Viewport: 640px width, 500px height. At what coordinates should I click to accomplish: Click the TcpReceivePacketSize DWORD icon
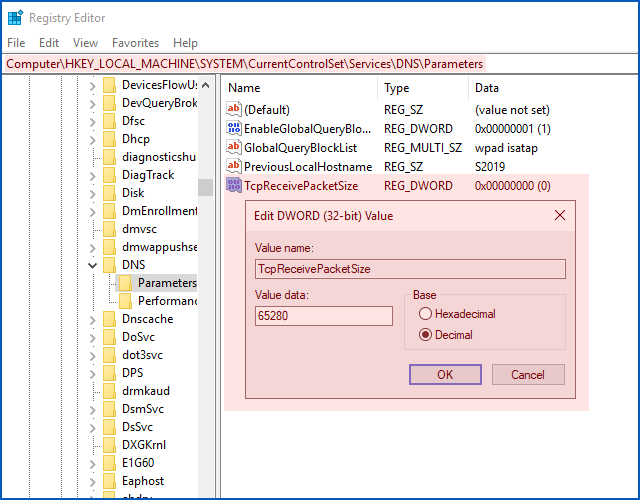pyautogui.click(x=233, y=185)
